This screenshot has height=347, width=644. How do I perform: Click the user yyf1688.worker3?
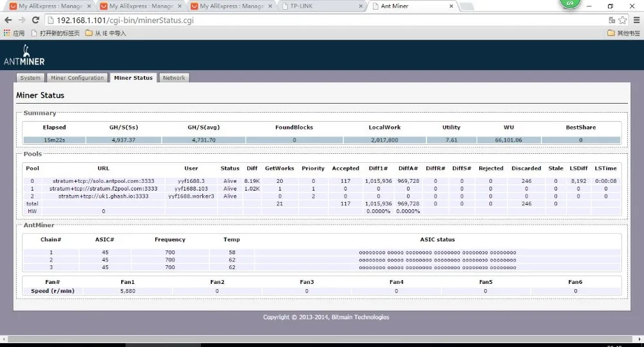pyautogui.click(x=191, y=196)
